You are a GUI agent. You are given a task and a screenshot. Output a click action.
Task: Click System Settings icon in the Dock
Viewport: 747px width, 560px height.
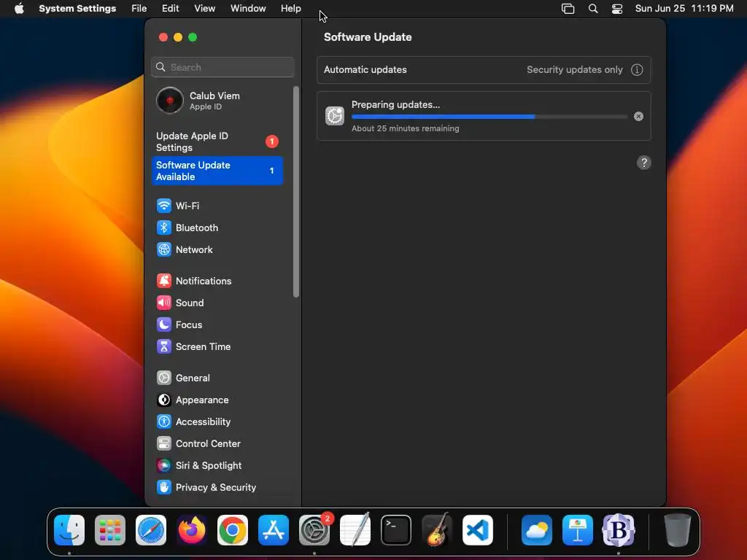click(314, 530)
